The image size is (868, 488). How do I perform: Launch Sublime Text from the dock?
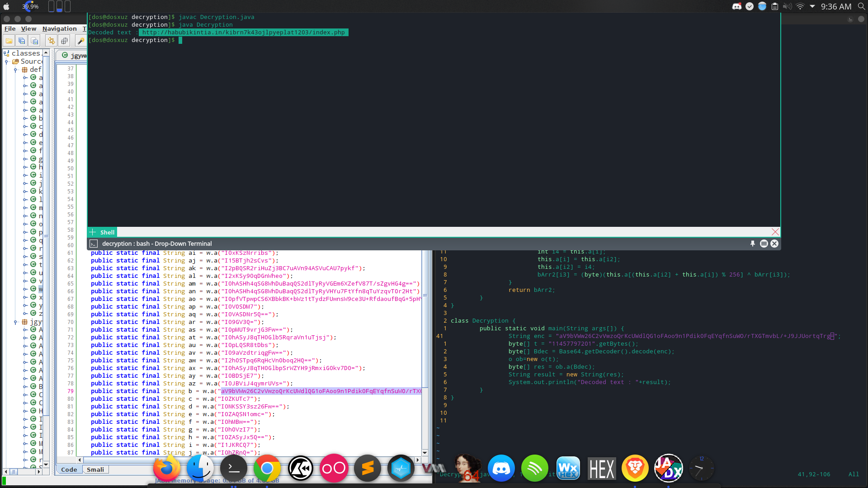tap(368, 469)
